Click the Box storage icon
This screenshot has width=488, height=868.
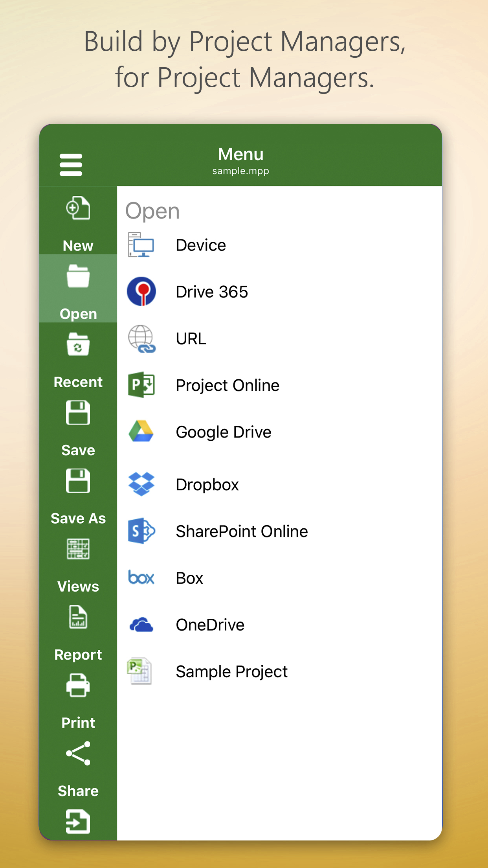click(x=141, y=578)
